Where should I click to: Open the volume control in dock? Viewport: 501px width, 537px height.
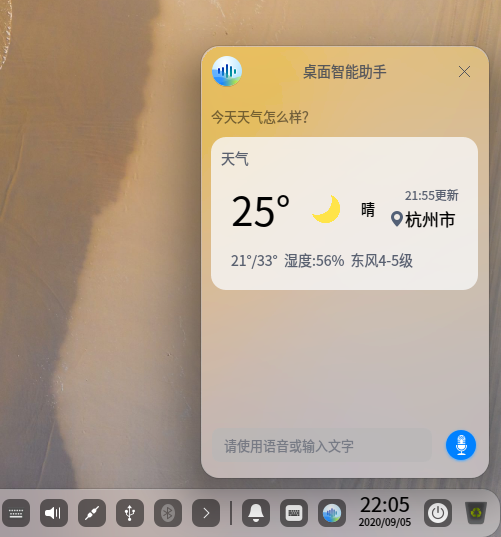pos(54,513)
